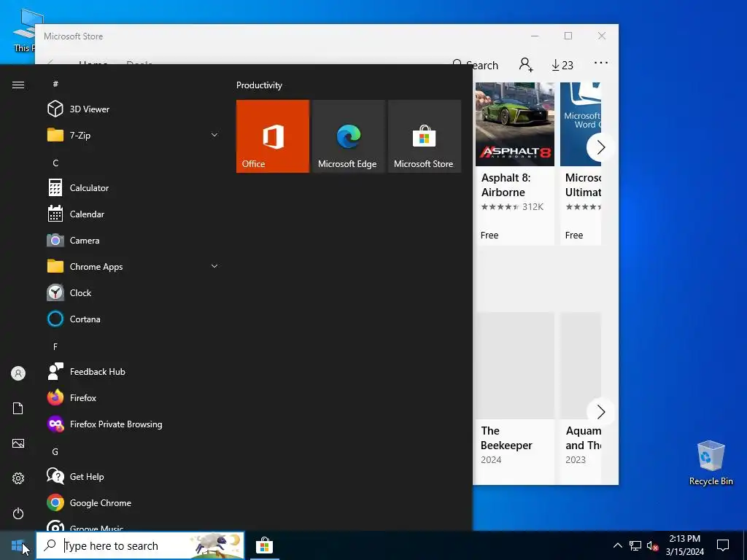This screenshot has width=747, height=560.
Task: Open the user account icon in Start sidebar
Action: (x=18, y=373)
